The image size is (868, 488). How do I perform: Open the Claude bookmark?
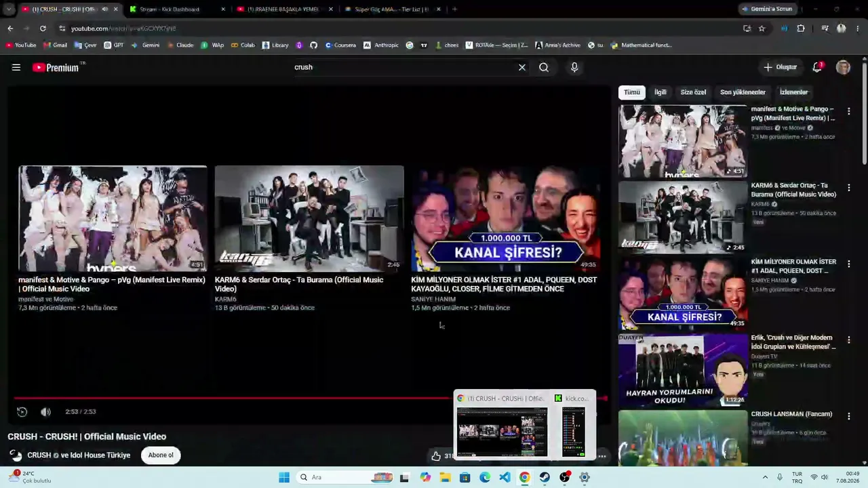click(180, 45)
